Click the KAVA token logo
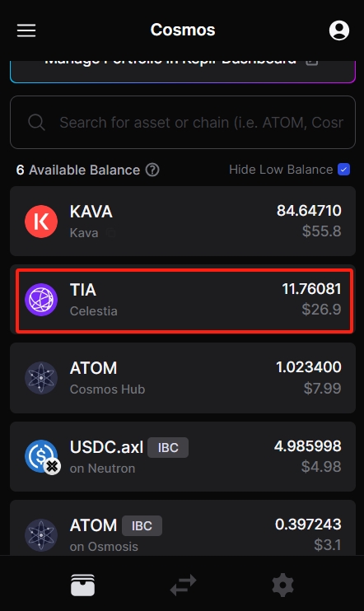 point(41,222)
